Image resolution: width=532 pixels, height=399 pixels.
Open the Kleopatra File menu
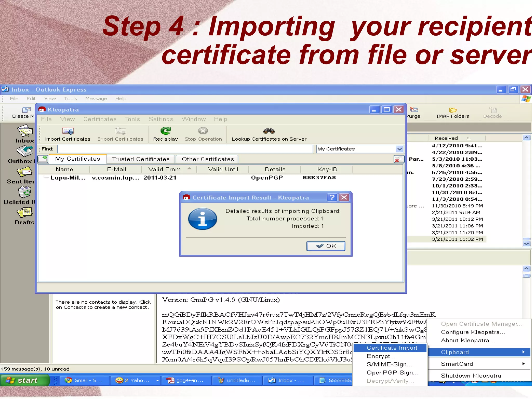(46, 119)
